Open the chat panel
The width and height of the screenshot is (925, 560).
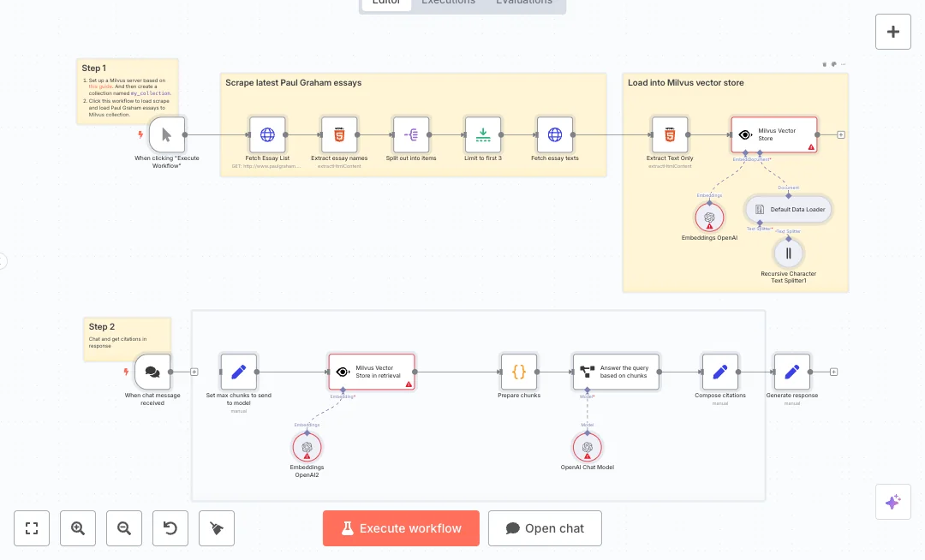pos(545,528)
